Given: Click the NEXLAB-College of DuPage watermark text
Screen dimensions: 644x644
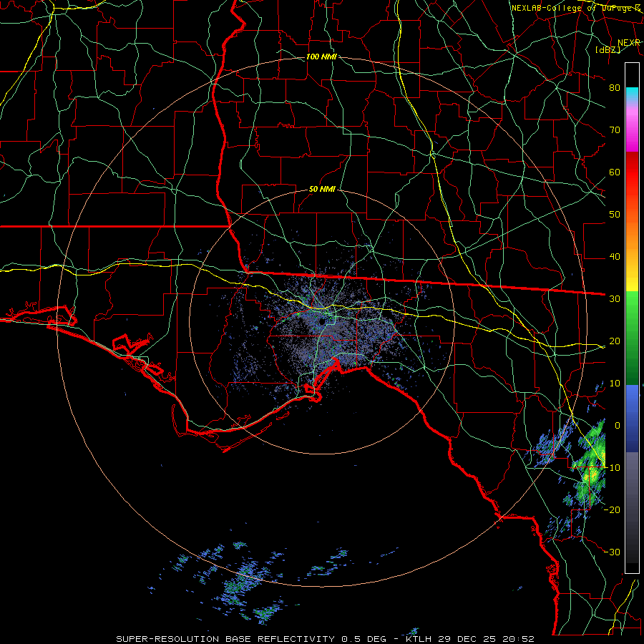Looking at the screenshot, I should click(576, 8).
